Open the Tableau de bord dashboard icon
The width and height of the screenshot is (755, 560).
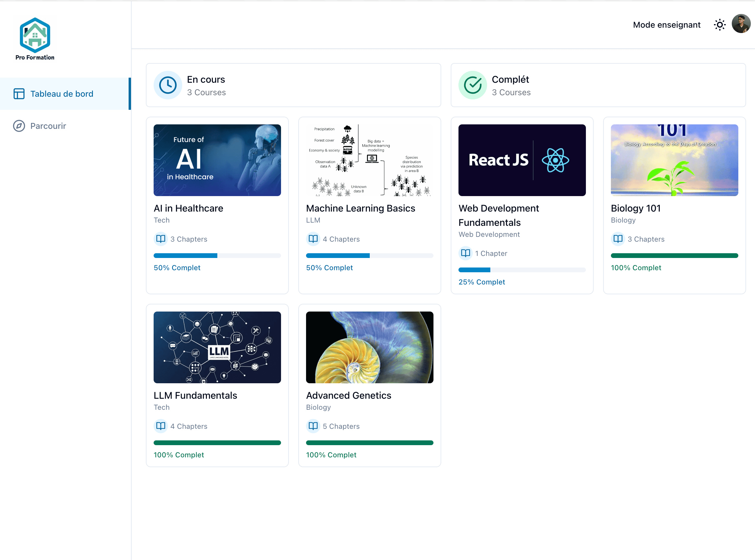click(x=19, y=93)
